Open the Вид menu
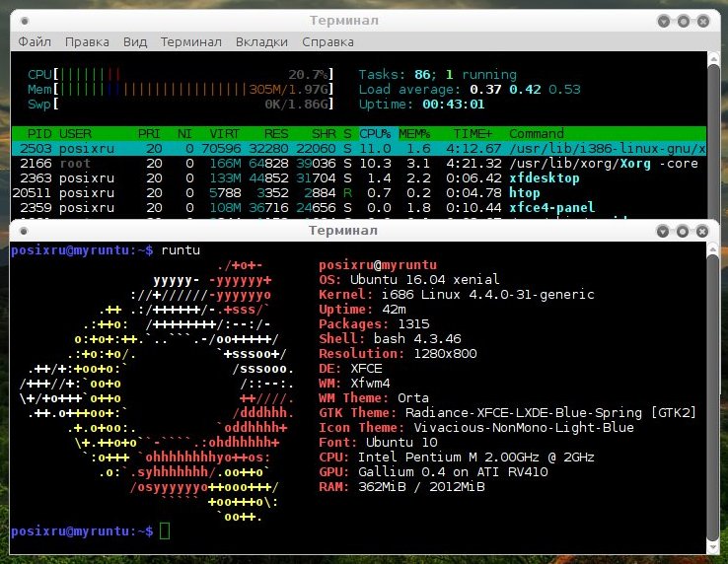The height and width of the screenshot is (564, 728). tap(135, 42)
